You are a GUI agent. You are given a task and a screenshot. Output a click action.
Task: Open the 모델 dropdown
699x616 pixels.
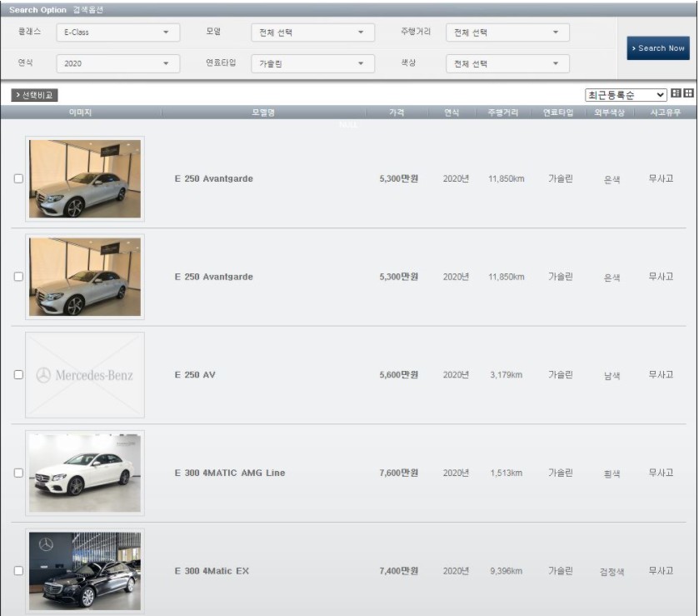[x=313, y=33]
